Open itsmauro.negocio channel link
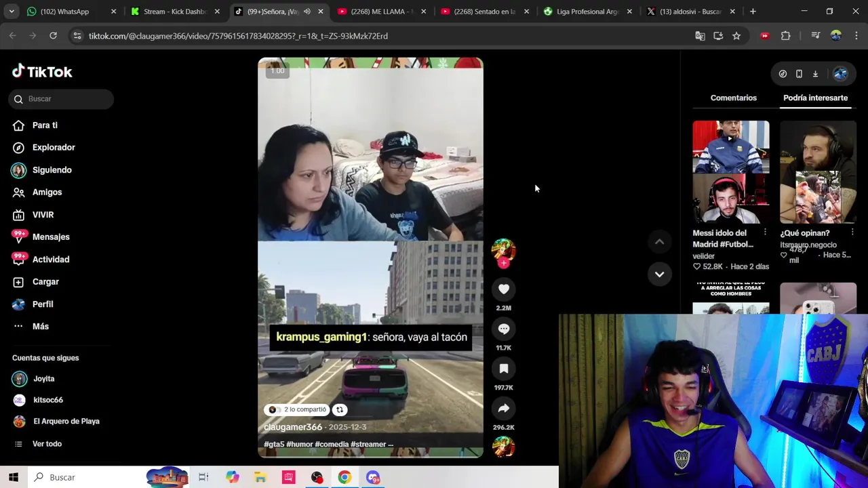Screen dimensions: 868x488 808,245
